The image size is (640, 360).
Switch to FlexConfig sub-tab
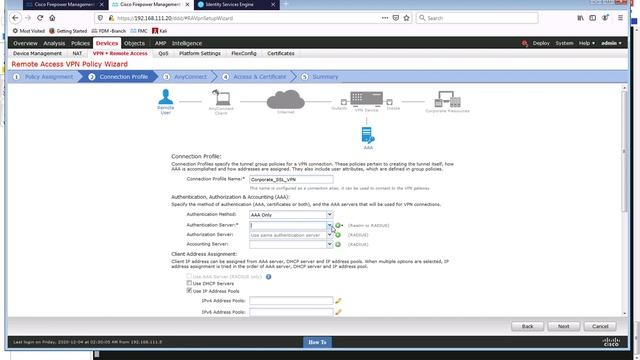[x=244, y=53]
